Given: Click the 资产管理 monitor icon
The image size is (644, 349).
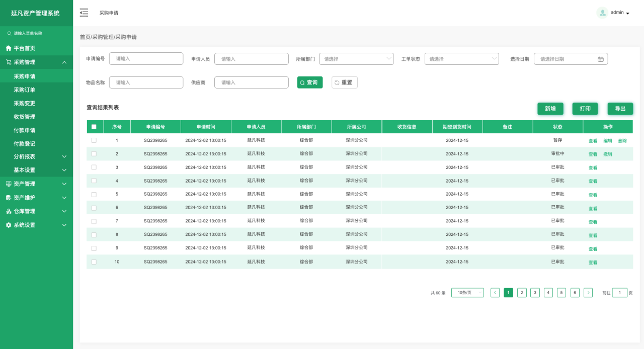Looking at the screenshot, I should click(x=9, y=184).
